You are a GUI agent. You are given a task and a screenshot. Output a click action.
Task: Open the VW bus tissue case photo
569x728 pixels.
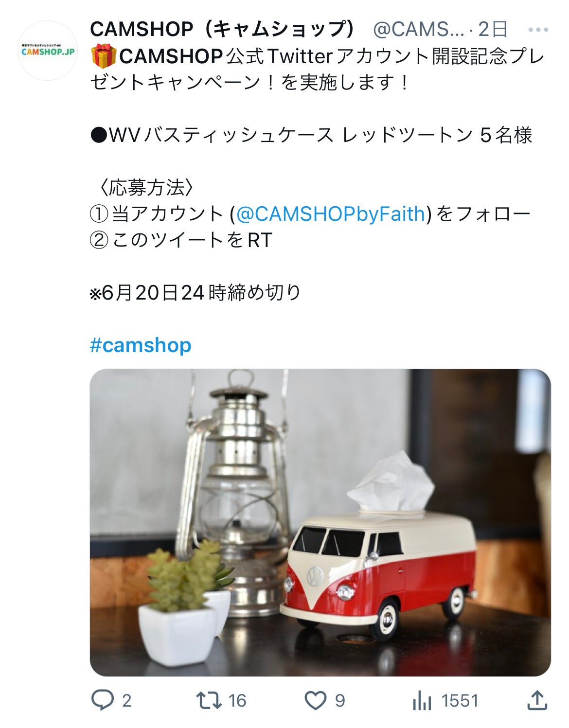click(320, 522)
